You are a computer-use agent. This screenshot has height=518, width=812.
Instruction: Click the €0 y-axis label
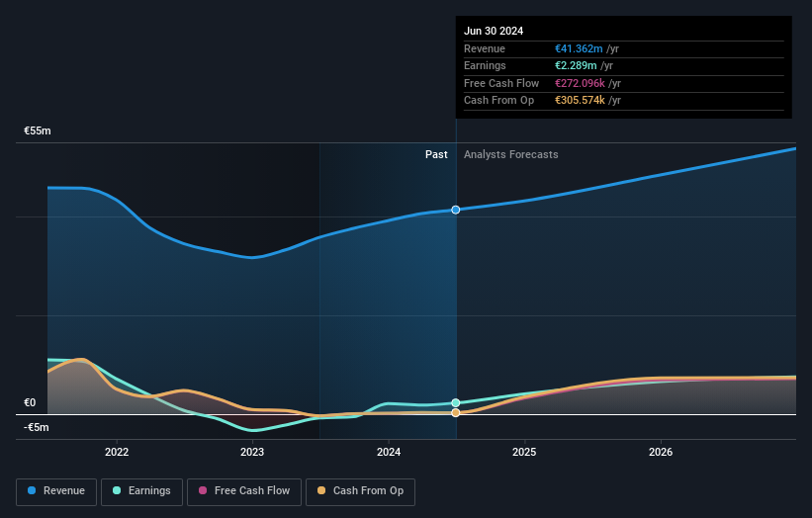click(x=30, y=402)
